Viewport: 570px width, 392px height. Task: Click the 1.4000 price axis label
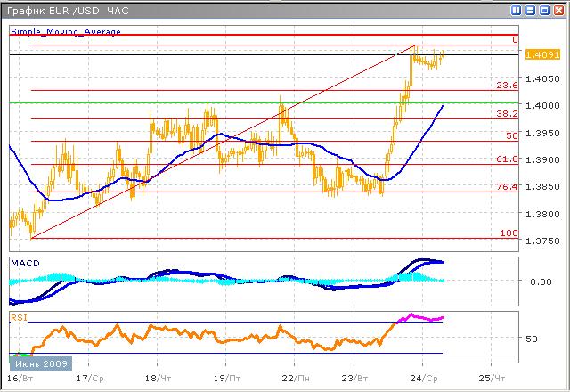coord(543,106)
